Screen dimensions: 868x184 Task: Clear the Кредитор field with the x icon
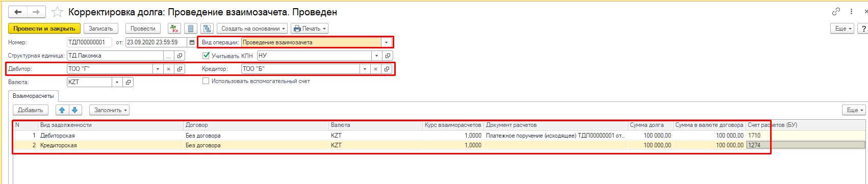(375, 69)
